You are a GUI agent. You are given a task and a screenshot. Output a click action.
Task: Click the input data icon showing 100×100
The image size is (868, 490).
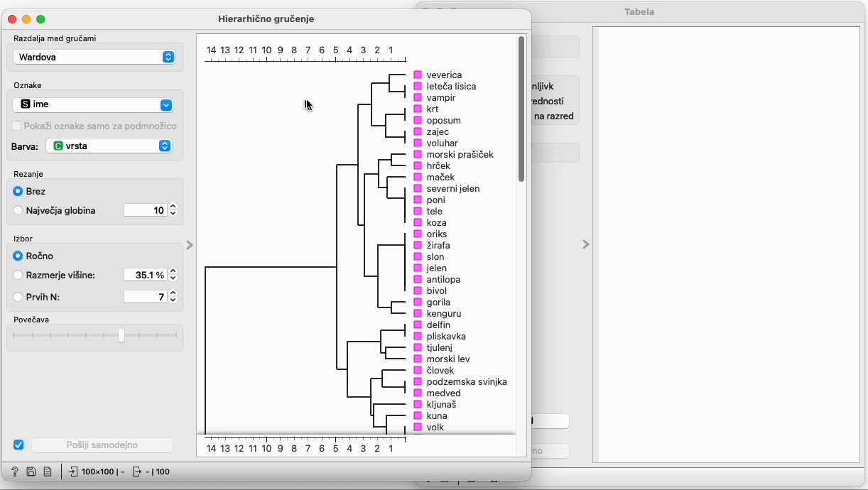pos(73,472)
